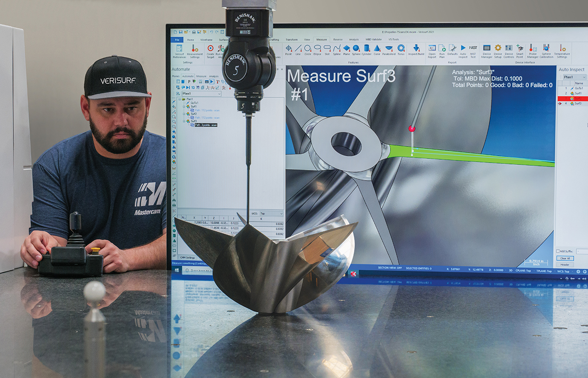Screen dimensions: 588x378
Task: Open the Planes tab in Automate panel
Action: pyautogui.click(x=175, y=76)
